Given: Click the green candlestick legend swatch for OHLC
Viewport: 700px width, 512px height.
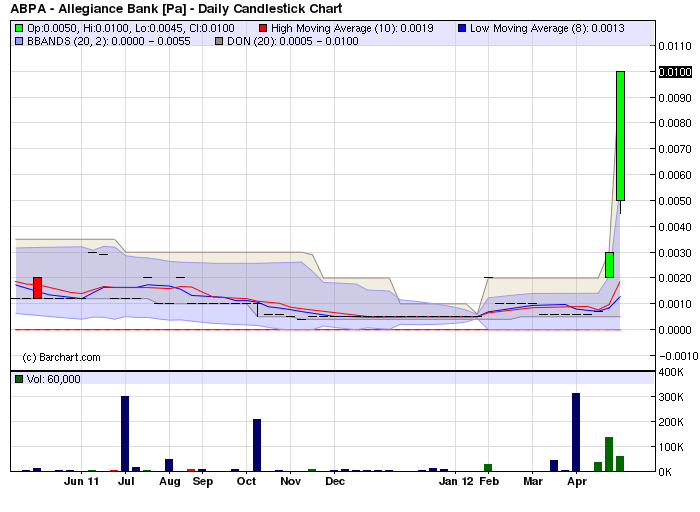Looking at the screenshot, I should click(x=19, y=29).
